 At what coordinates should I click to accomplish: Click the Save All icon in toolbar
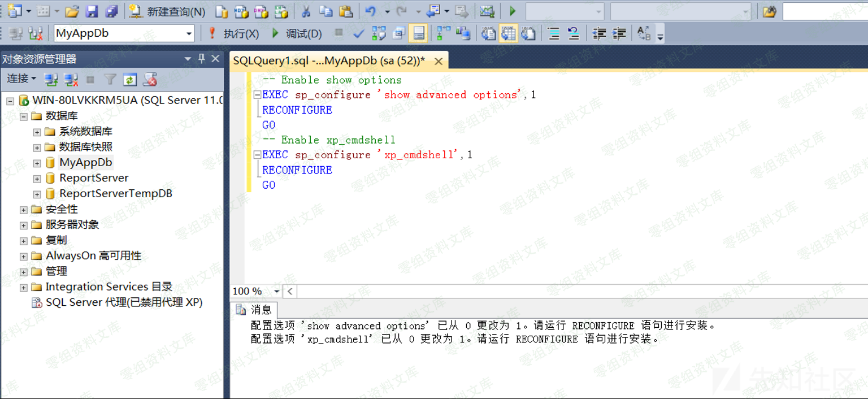(x=111, y=11)
